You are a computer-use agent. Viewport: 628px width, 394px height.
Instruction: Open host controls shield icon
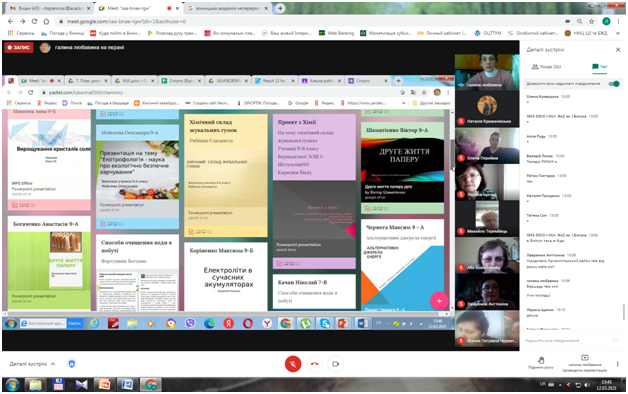(x=72, y=364)
